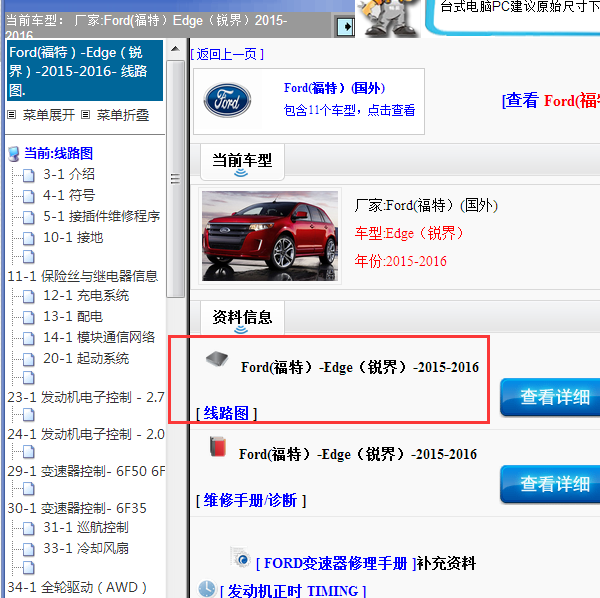The image size is (600, 598).
Task: Click the computer icon beside 当前:线路图
Action: coord(14,154)
